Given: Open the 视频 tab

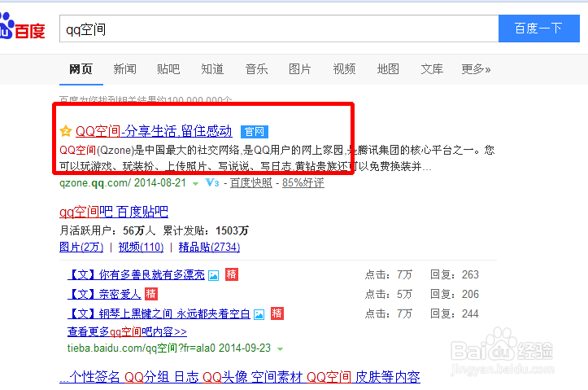Looking at the screenshot, I should 344,69.
